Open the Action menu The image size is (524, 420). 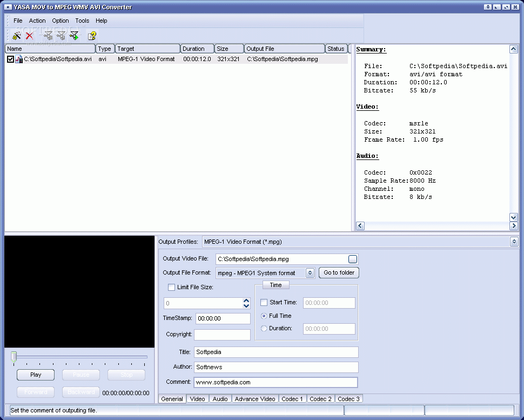click(37, 21)
